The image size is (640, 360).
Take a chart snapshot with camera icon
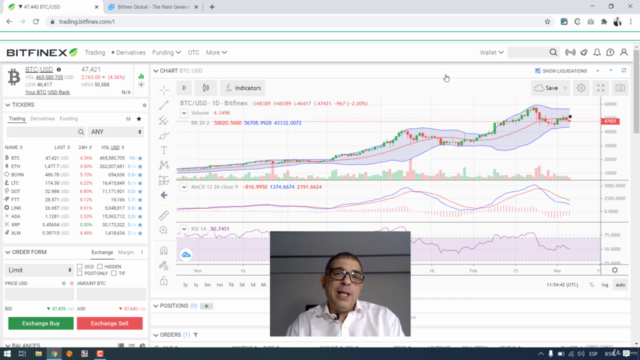coord(620,88)
